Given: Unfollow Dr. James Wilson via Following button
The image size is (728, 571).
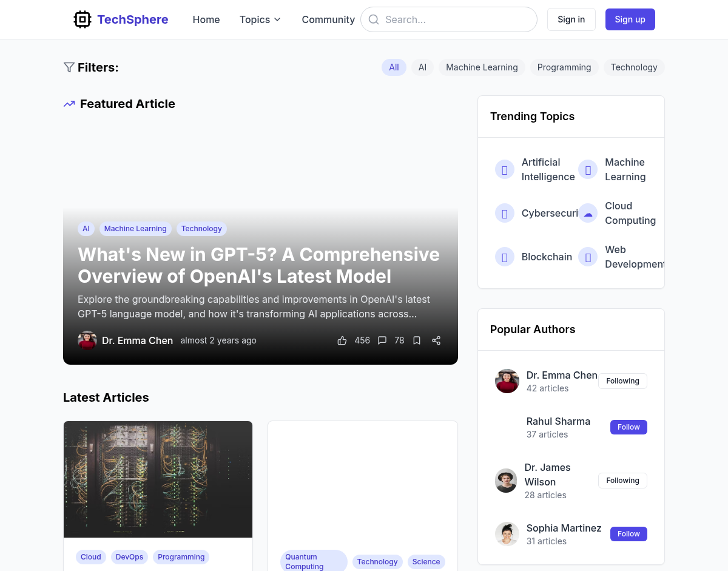Looking at the screenshot, I should (x=622, y=481).
